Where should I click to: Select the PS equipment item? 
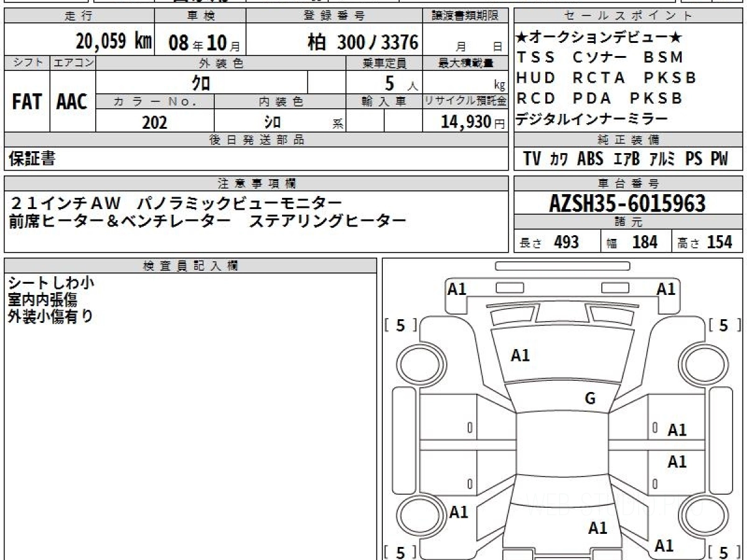(x=693, y=159)
